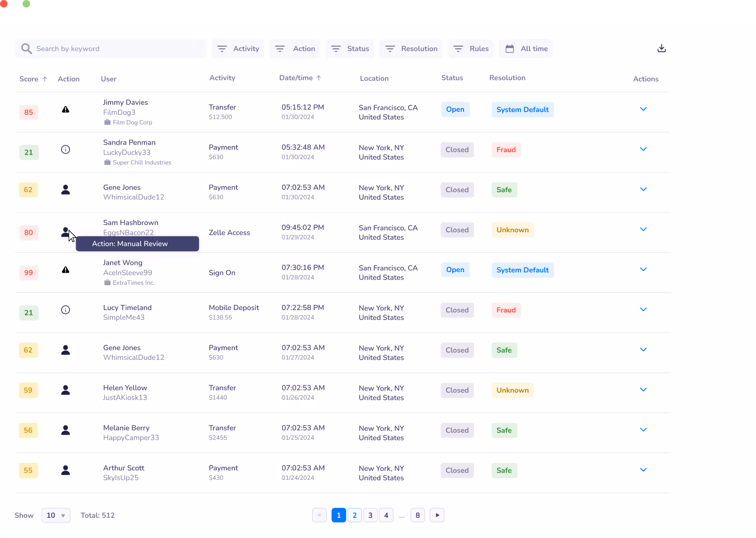
Task: Click the previous page arrow button
Action: 319,515
